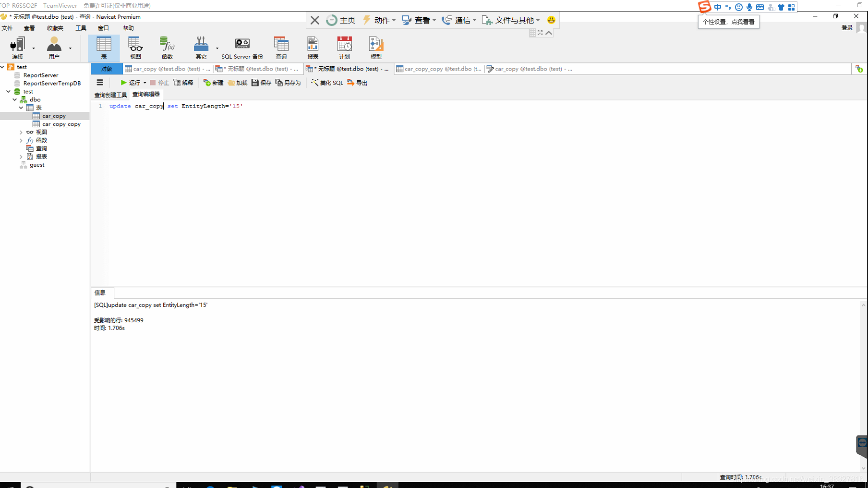This screenshot has height=488, width=868.
Task: Open the Window (窗口) menu
Action: click(103, 28)
